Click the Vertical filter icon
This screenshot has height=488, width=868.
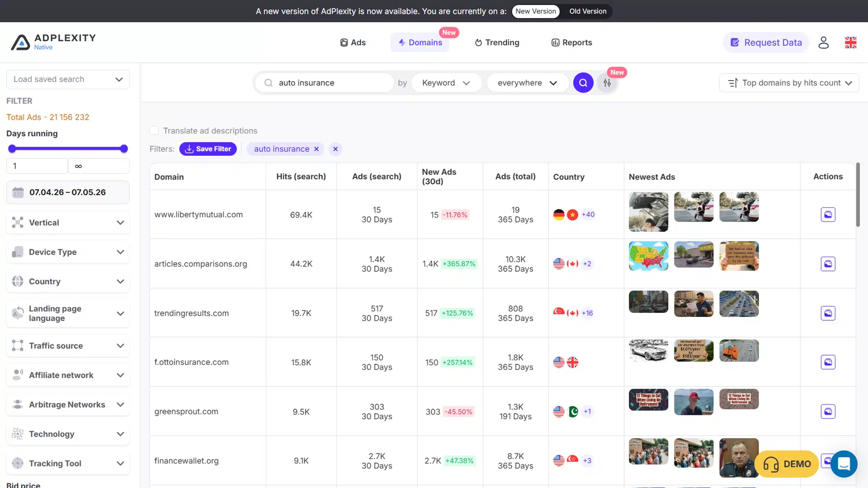pyautogui.click(x=17, y=222)
